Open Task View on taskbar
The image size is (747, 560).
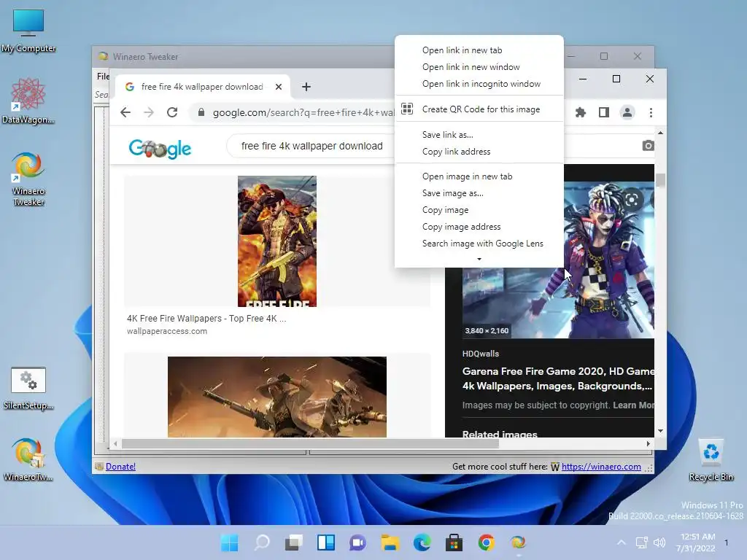tap(293, 542)
